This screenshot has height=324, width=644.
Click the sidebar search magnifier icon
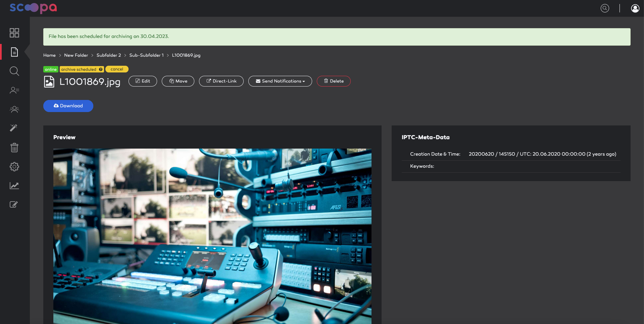click(14, 71)
